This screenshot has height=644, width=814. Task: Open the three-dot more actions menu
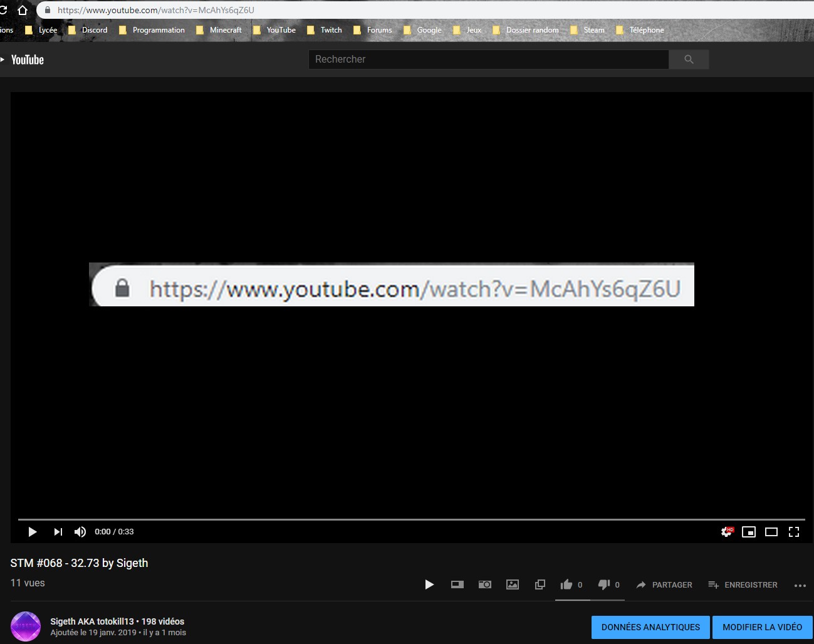(800, 585)
